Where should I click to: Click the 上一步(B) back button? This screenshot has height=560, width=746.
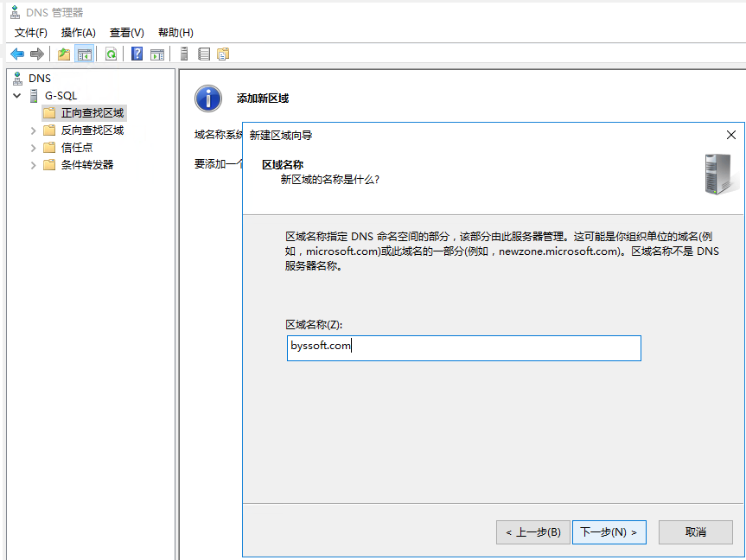pyautogui.click(x=532, y=532)
